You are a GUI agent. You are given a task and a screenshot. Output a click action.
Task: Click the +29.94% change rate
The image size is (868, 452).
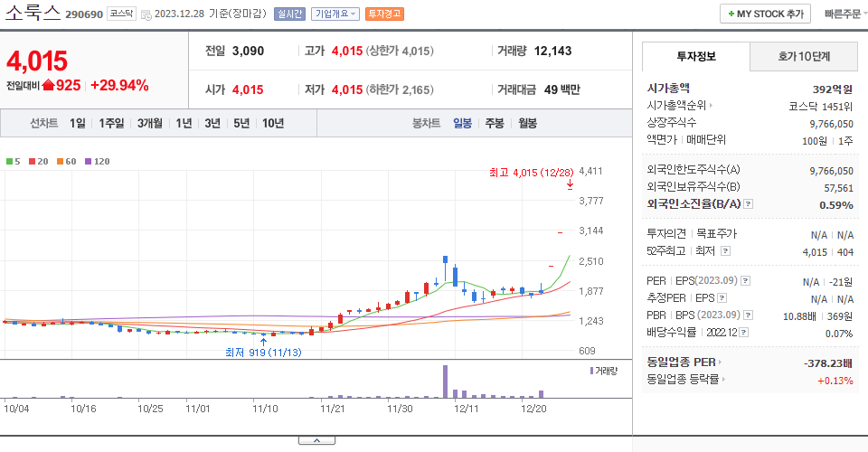coord(119,85)
